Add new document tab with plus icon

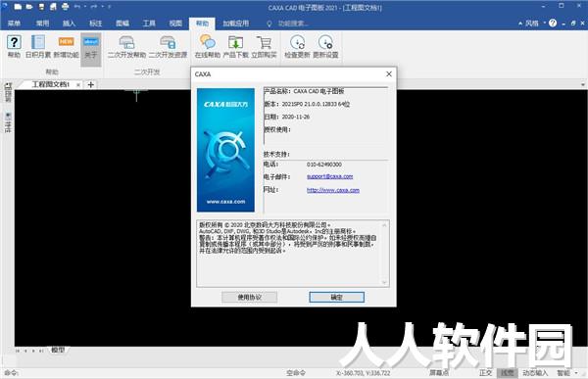click(x=91, y=85)
